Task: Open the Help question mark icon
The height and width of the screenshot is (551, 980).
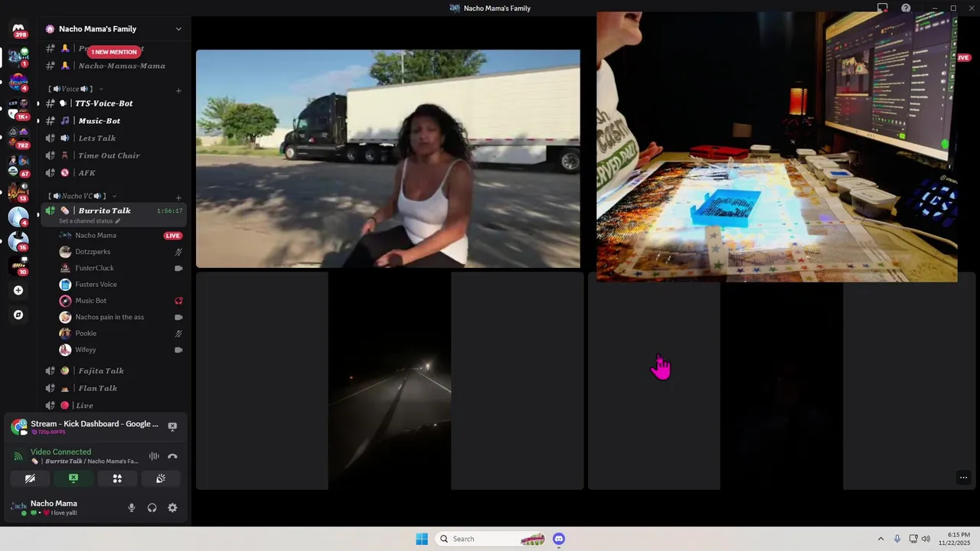Action: pos(906,8)
